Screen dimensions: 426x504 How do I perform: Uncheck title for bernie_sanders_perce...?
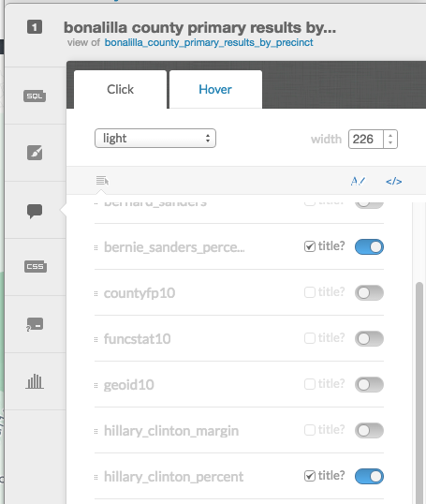(310, 246)
